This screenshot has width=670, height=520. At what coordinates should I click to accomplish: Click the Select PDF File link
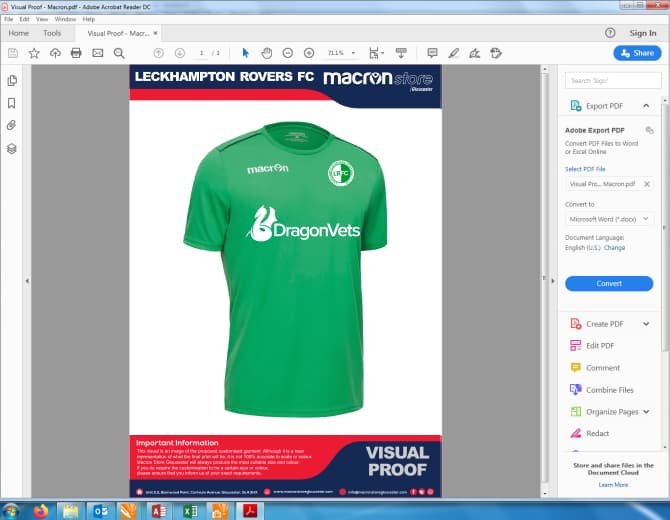coord(585,169)
